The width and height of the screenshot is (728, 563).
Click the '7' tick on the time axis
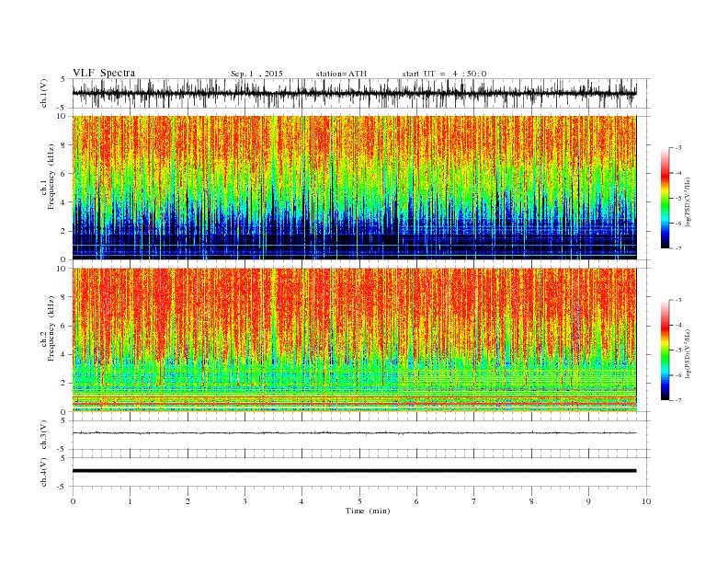point(474,501)
